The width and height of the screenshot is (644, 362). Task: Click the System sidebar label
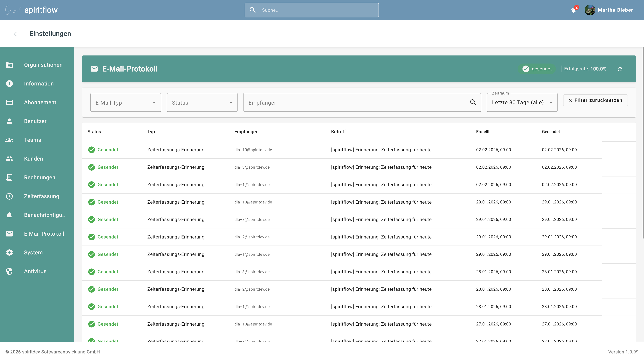coord(33,252)
